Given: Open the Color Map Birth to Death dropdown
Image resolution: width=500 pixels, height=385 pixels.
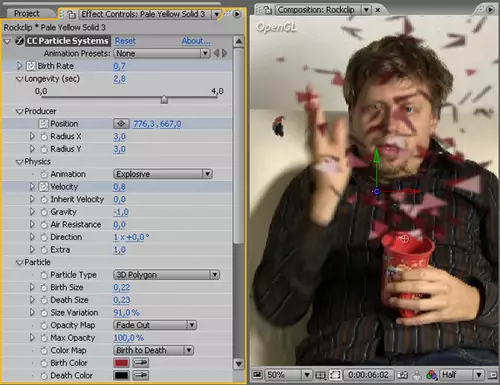Looking at the screenshot, I should [154, 350].
